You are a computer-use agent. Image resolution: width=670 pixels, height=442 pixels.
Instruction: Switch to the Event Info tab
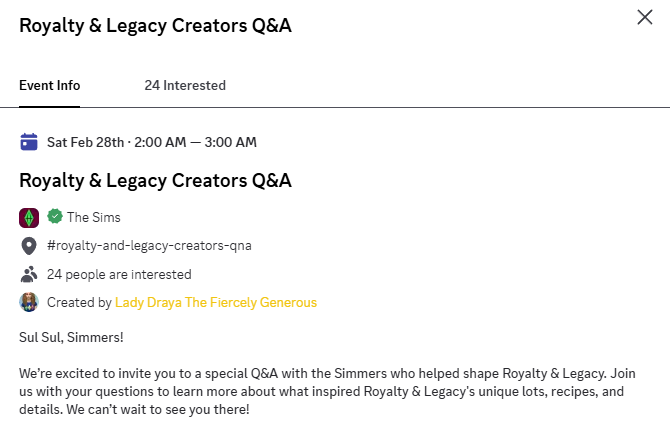(50, 86)
